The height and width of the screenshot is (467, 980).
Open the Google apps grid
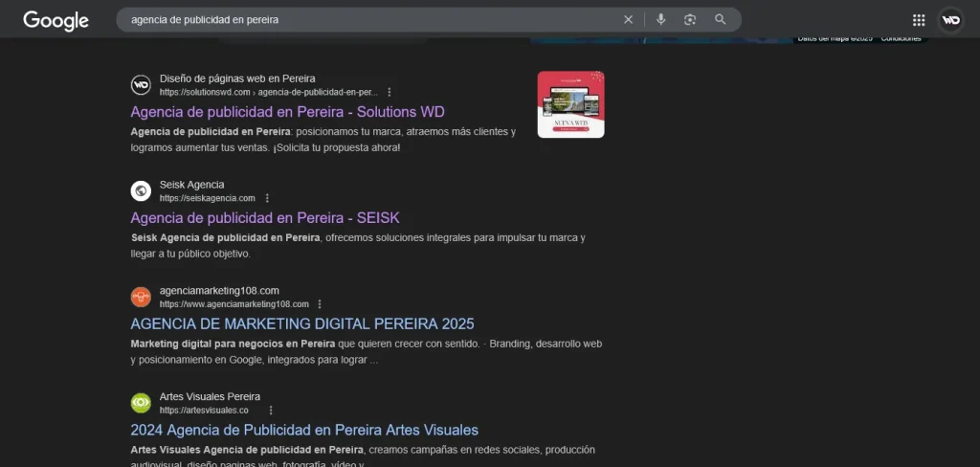coord(918,20)
